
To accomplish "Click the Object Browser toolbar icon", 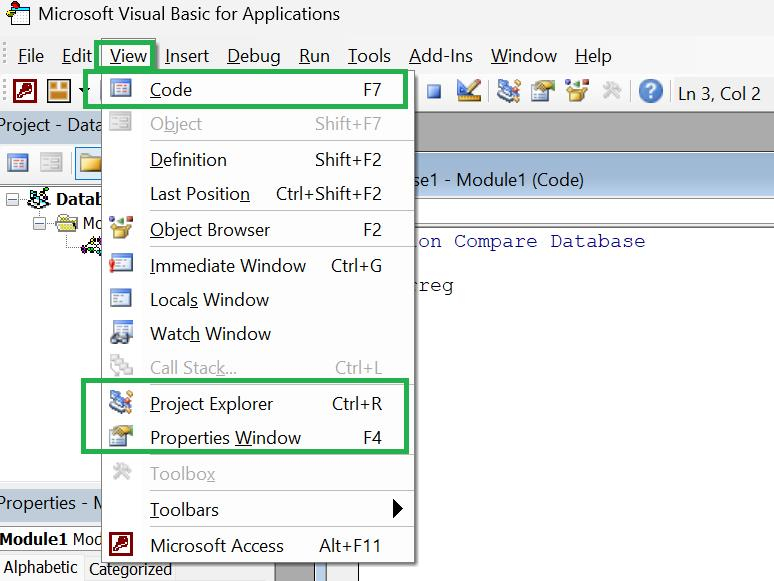I will click(577, 91).
